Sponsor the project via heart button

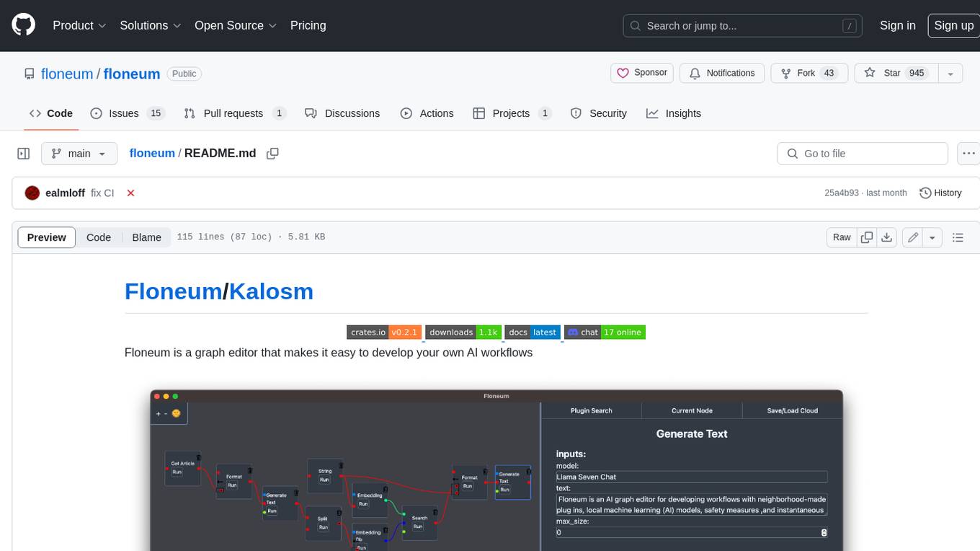click(x=642, y=73)
